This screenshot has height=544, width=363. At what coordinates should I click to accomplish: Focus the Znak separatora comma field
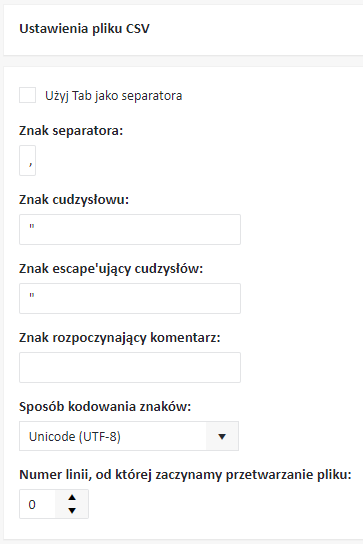pyautogui.click(x=27, y=160)
